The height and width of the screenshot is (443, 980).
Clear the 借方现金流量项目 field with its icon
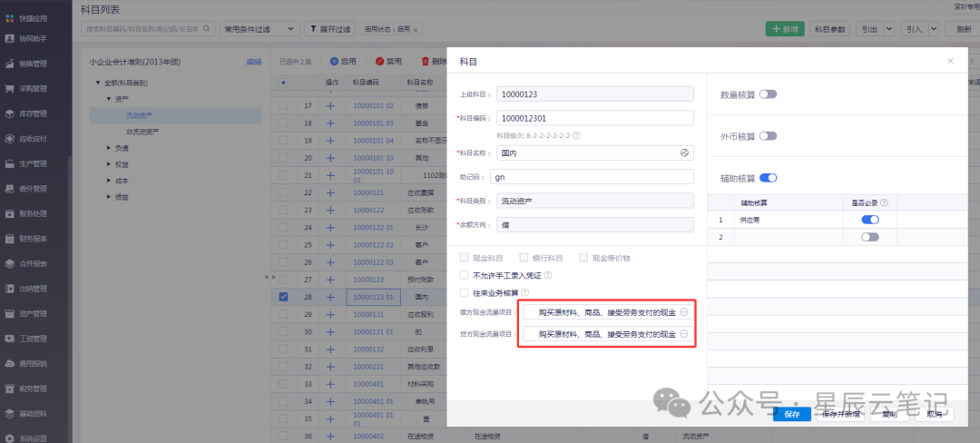tap(684, 311)
